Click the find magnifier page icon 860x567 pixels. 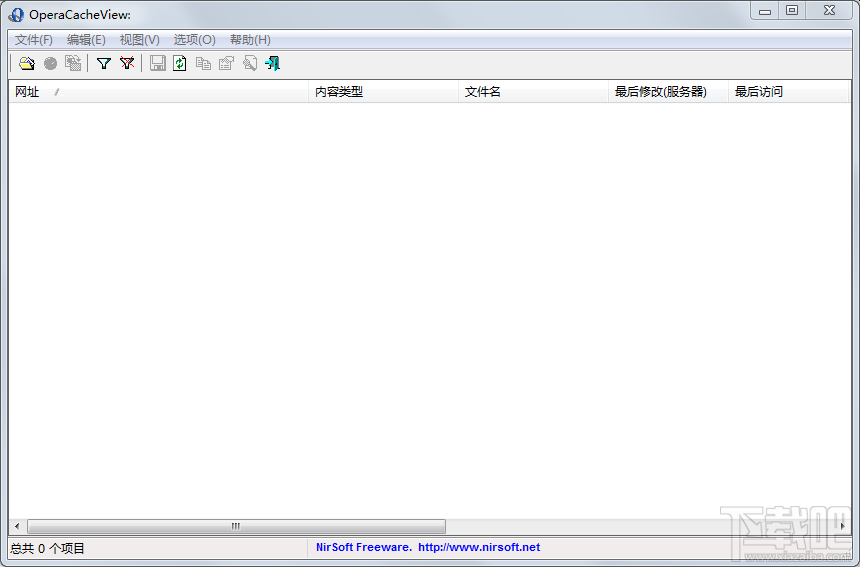[250, 64]
